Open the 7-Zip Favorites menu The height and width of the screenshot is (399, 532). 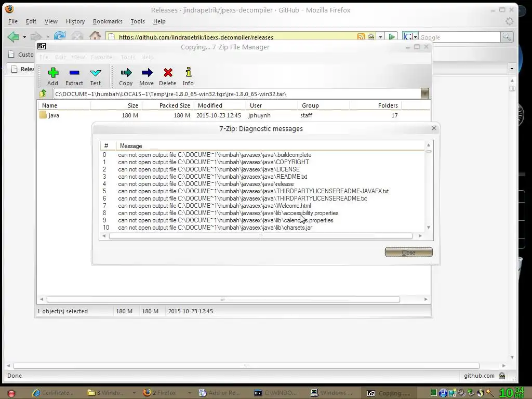click(x=102, y=57)
